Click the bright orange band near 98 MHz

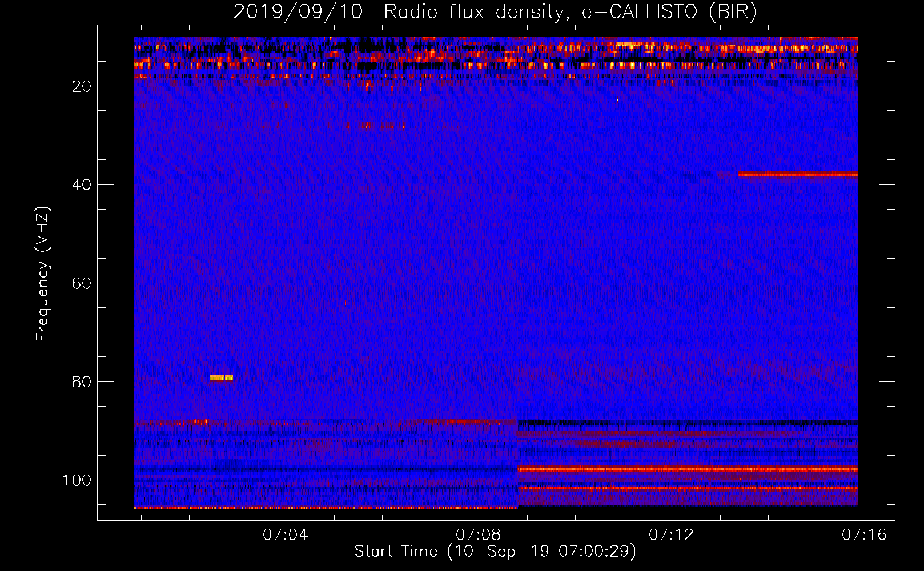pos(688,469)
